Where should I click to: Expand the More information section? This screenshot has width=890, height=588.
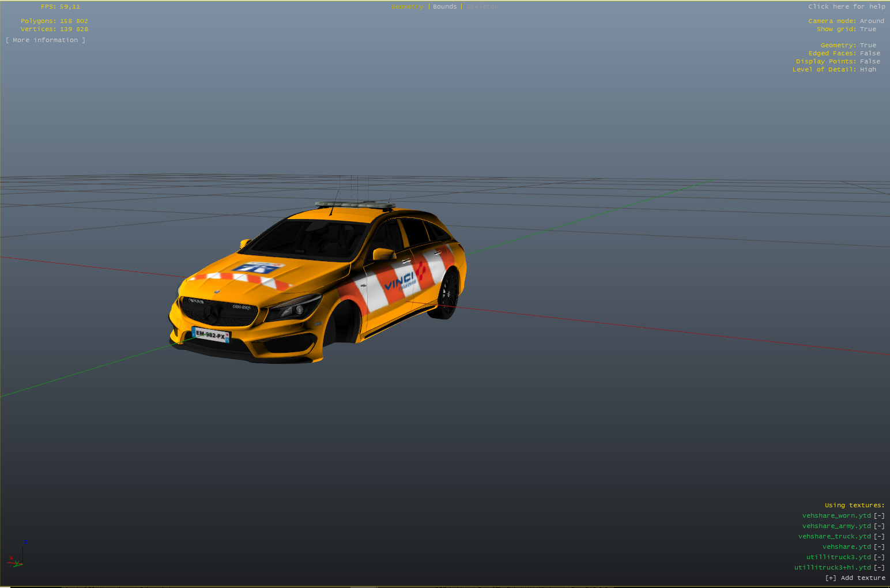click(46, 40)
